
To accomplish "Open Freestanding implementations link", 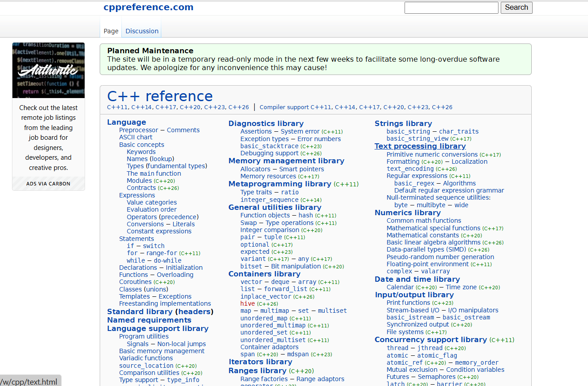I will tap(165, 303).
